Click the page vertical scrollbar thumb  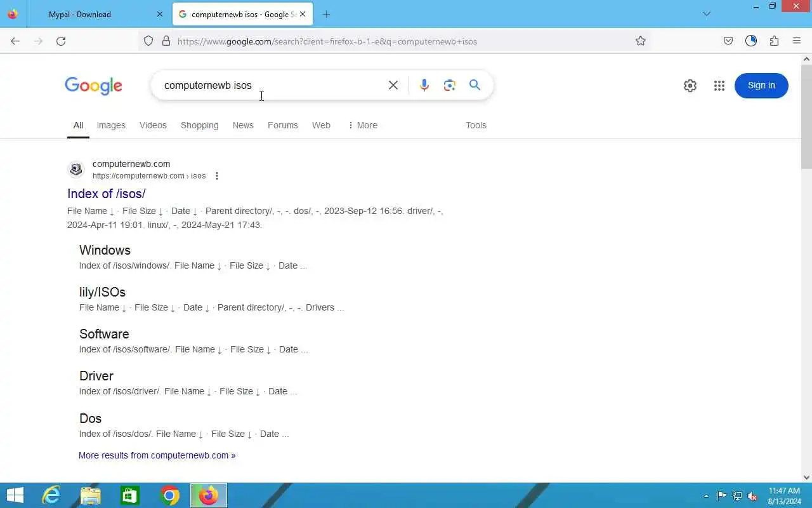tap(806, 117)
